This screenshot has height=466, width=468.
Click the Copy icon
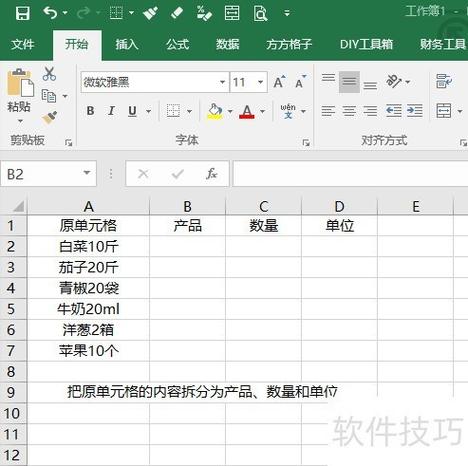click(49, 96)
